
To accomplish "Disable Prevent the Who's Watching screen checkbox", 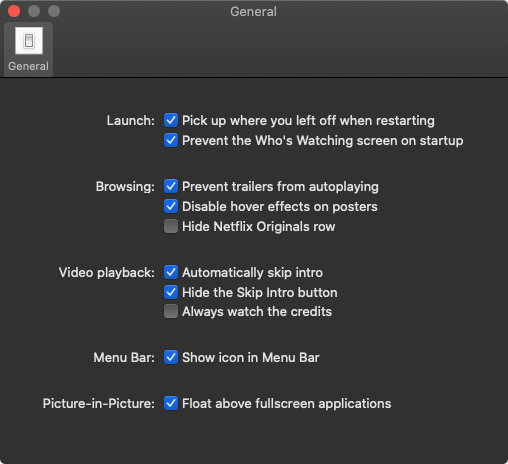I will pos(171,140).
